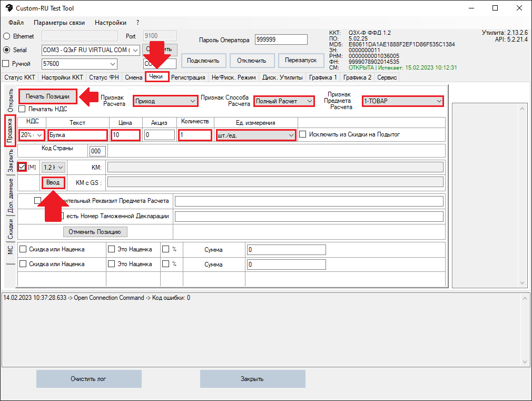Screen dimensions: 532x401
Task: Open the Файл menu
Action: (x=16, y=23)
